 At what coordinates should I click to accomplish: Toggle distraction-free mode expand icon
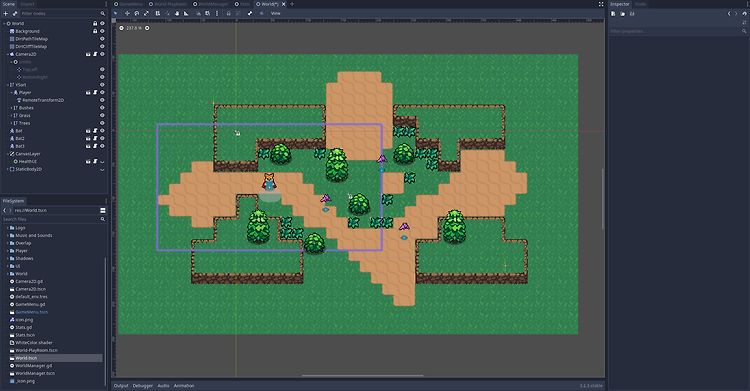601,4
